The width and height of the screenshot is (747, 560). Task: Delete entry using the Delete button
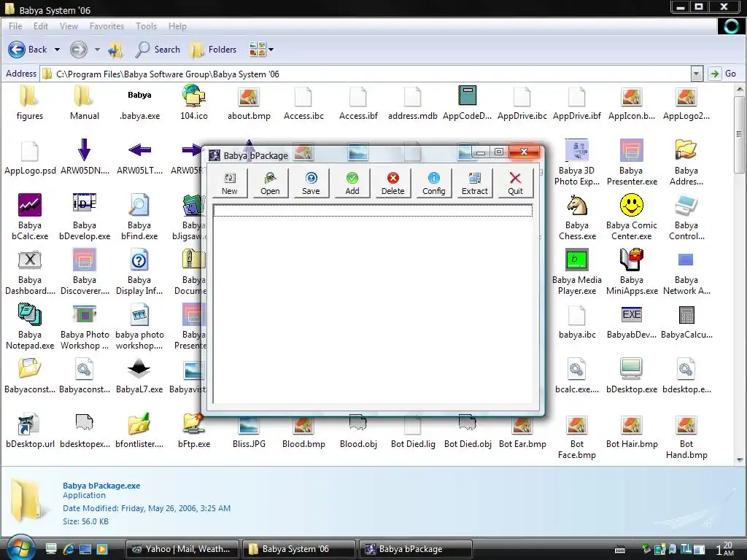(393, 183)
